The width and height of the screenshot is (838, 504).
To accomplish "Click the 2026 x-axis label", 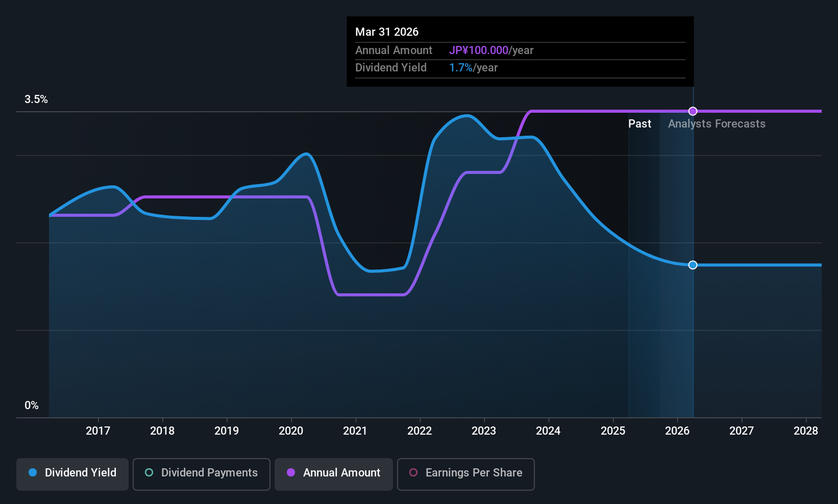I will [x=677, y=431].
